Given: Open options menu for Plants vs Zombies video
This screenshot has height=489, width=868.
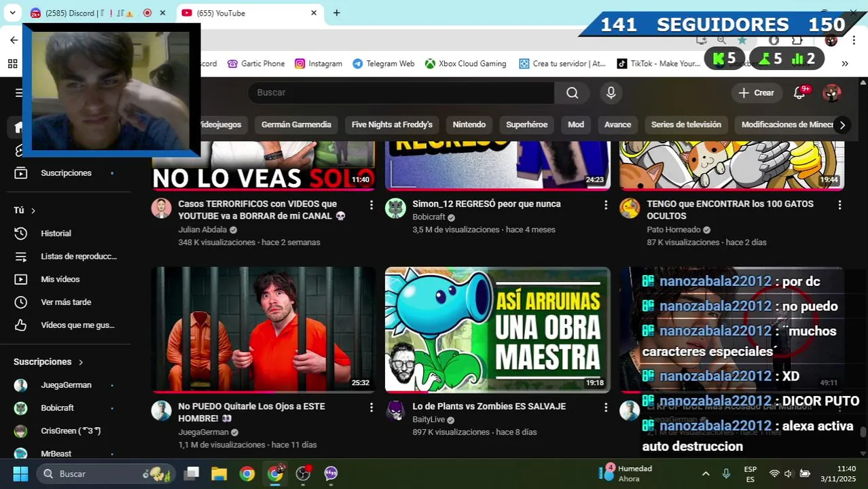Looking at the screenshot, I should 606,407.
